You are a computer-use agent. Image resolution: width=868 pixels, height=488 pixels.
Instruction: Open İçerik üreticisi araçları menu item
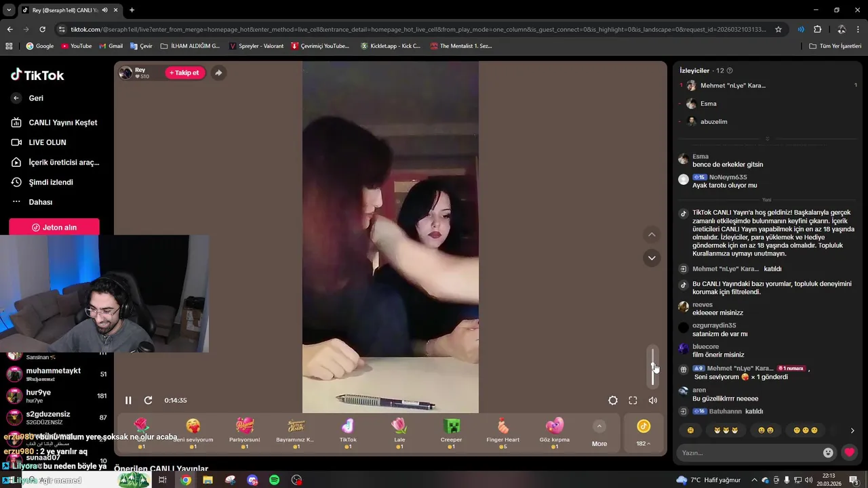tap(55, 163)
